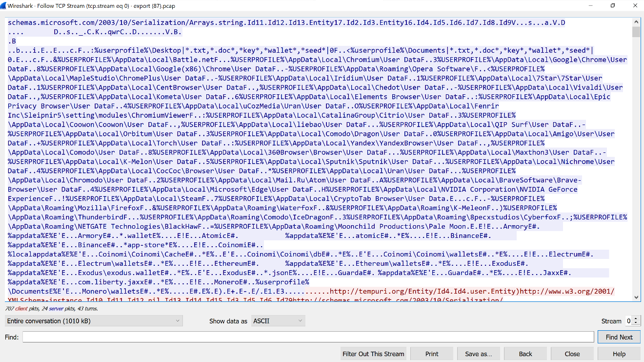Screen dimensions: 644x362
Task: Click the 'Show data as' label
Action: point(228,321)
